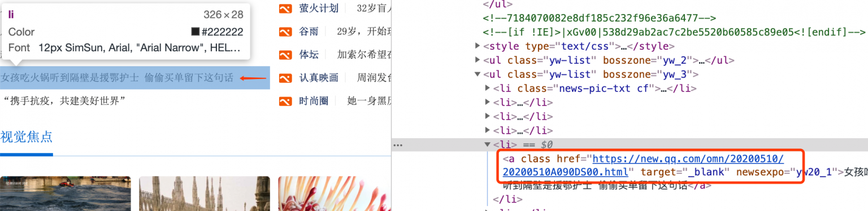The width and height of the screenshot is (868, 211).
Task: Click the #222222 color swatch in tooltip
Action: click(x=196, y=32)
